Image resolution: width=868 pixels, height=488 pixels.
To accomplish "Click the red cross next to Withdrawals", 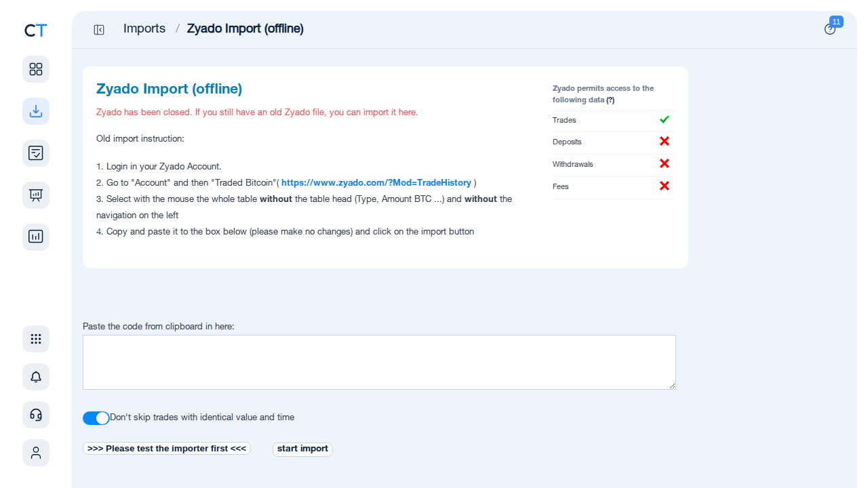I will click(x=665, y=163).
